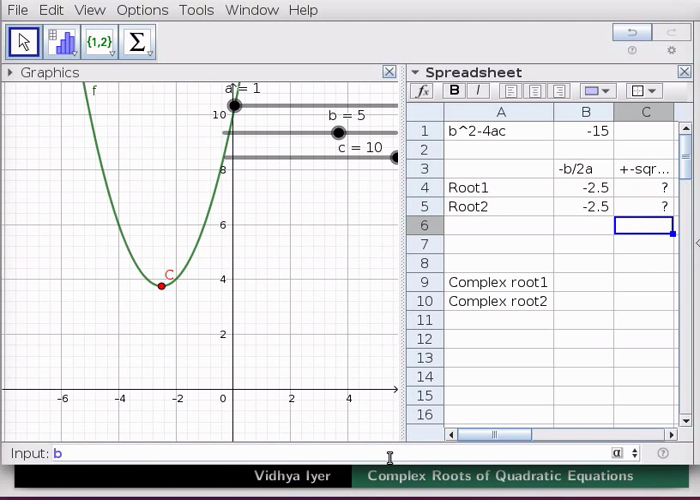This screenshot has height=500, width=700.
Task: Select the Create List {1,2} tool
Action: pos(100,42)
